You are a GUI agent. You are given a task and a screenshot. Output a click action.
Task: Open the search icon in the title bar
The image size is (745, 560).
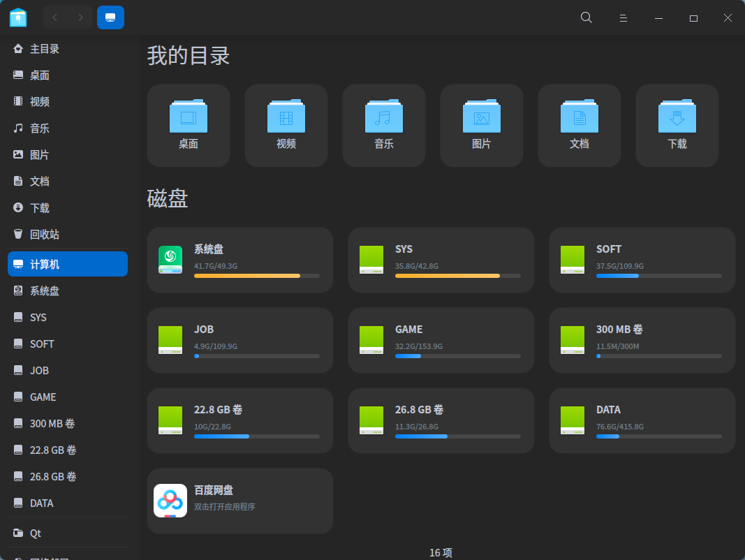point(586,17)
